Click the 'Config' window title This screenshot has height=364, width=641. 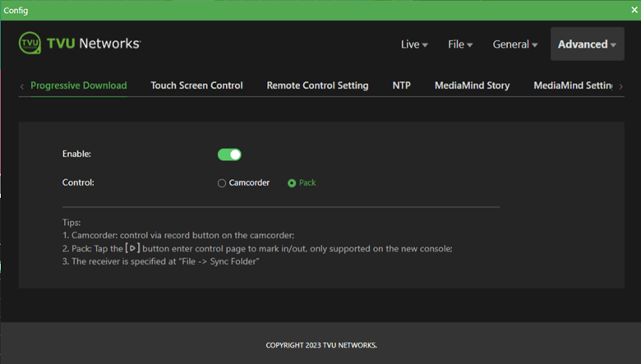pos(16,10)
